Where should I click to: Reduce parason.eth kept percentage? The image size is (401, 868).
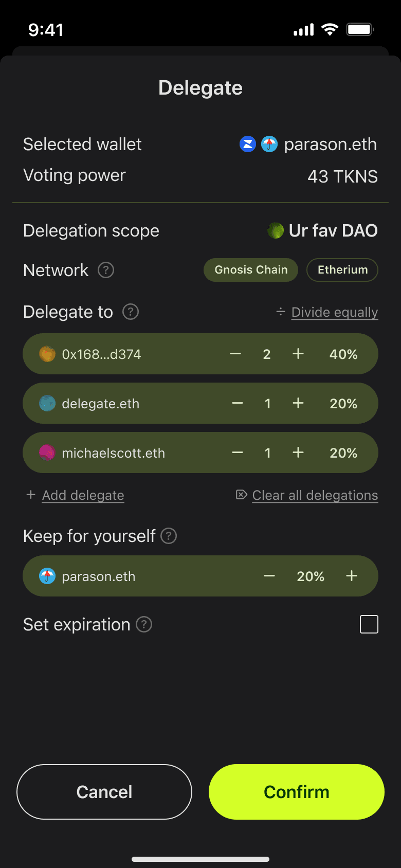pyautogui.click(x=269, y=576)
